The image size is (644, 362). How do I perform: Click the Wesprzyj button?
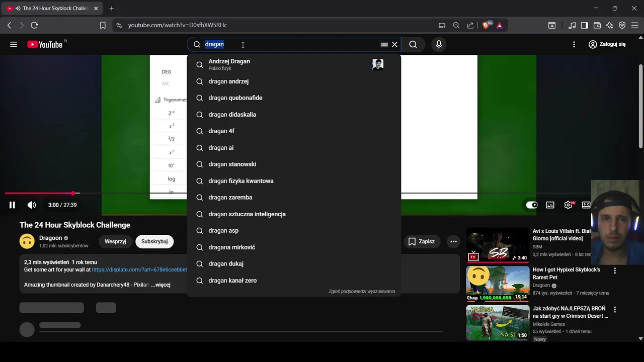coord(115,241)
